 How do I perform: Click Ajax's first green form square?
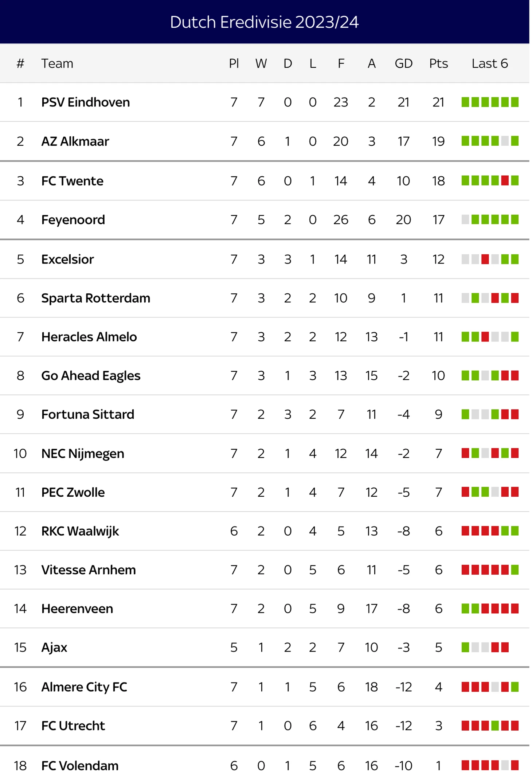click(465, 647)
